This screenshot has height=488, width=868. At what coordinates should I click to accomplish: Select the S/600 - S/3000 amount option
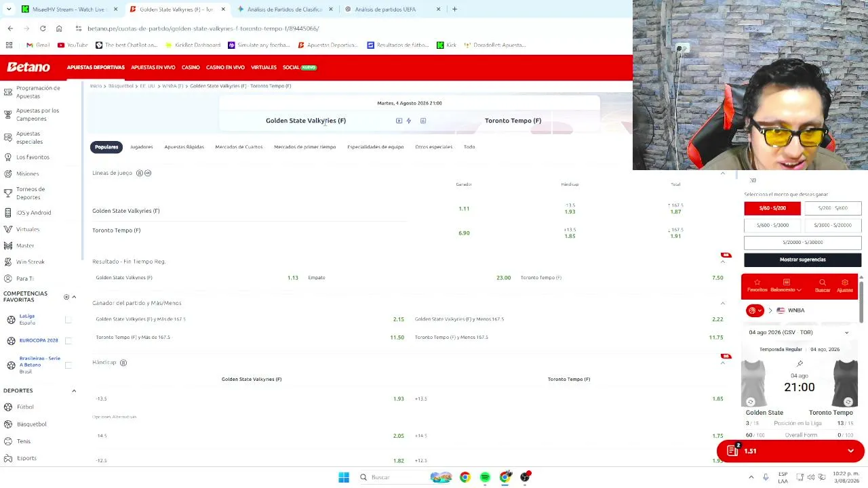coord(772,225)
